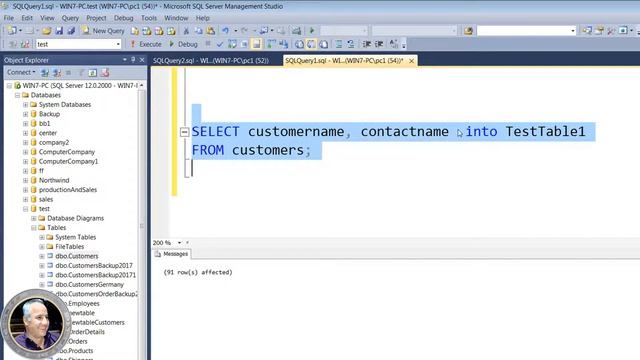Image resolution: width=640 pixels, height=360 pixels.
Task: Click the Save All icon
Action: click(71, 31)
